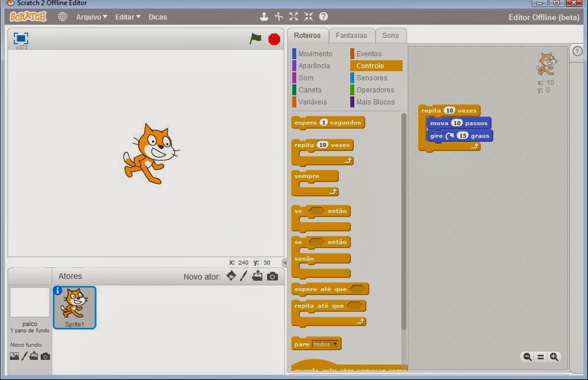
Task: Select the Sensores block category
Action: tap(369, 77)
